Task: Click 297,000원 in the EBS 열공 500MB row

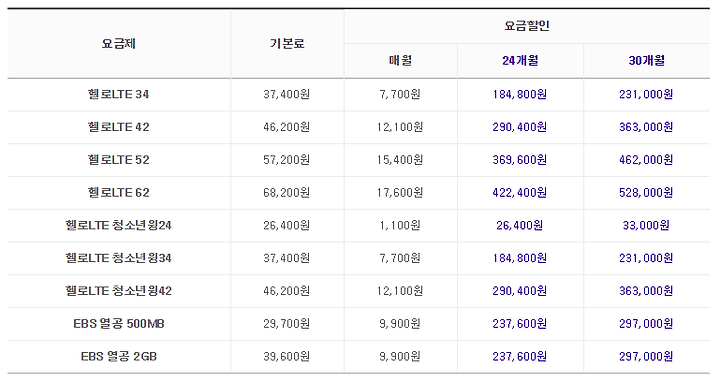Action: point(646,324)
